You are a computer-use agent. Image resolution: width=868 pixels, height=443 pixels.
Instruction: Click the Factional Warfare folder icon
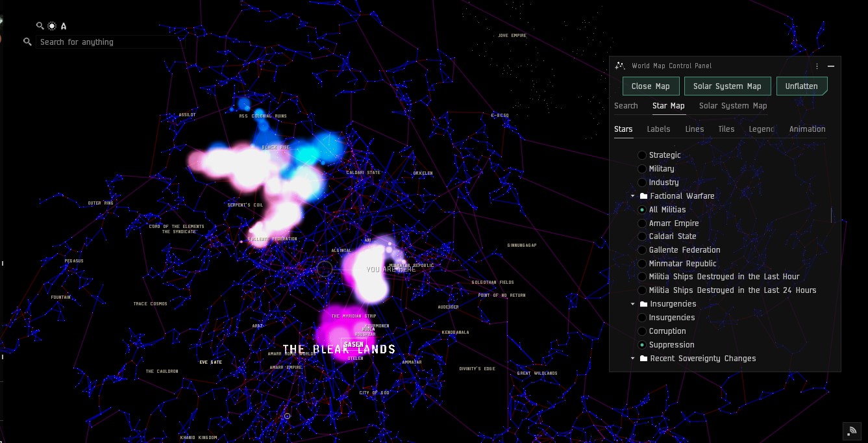coord(643,196)
